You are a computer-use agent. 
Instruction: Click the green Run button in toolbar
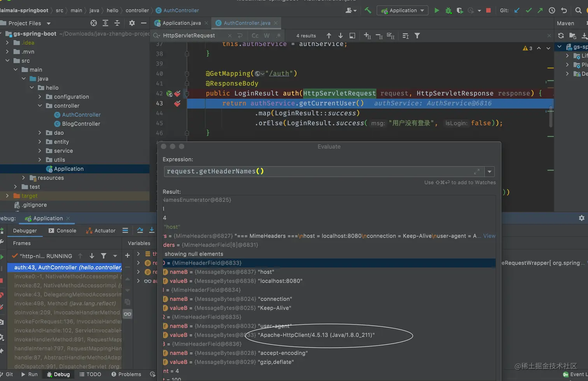[x=436, y=10]
